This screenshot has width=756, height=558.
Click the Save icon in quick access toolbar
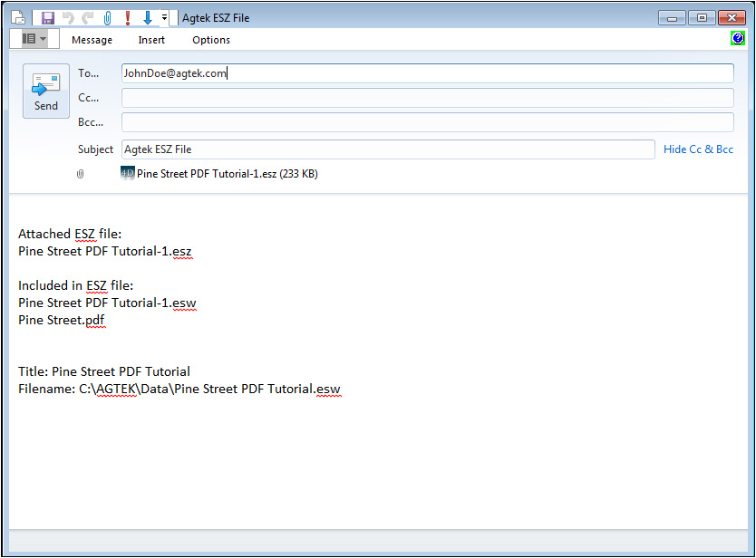click(x=48, y=18)
